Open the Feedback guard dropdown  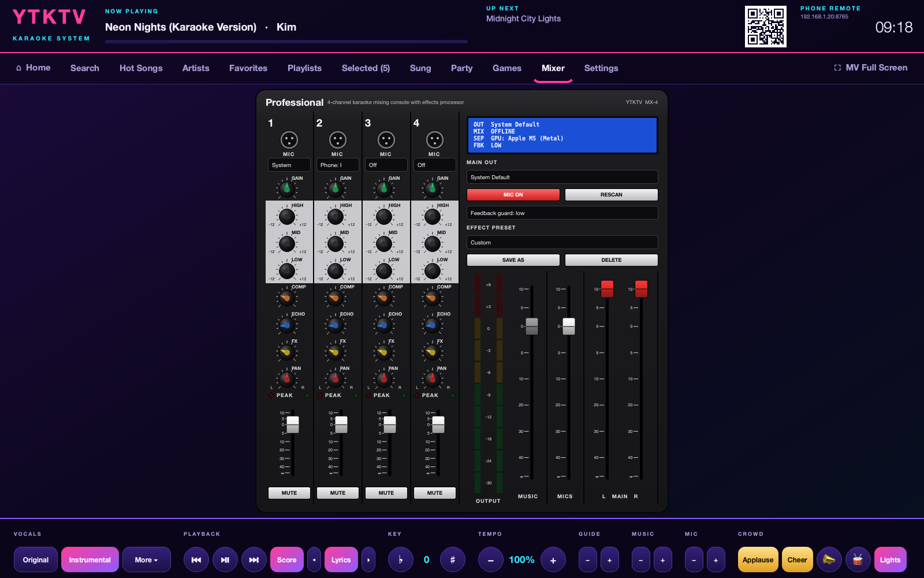[x=562, y=213]
